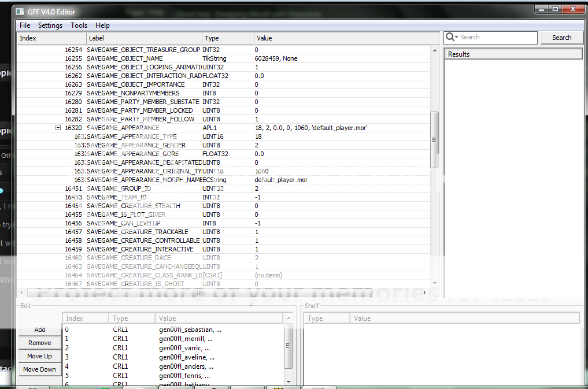Click the Search button

(x=561, y=38)
